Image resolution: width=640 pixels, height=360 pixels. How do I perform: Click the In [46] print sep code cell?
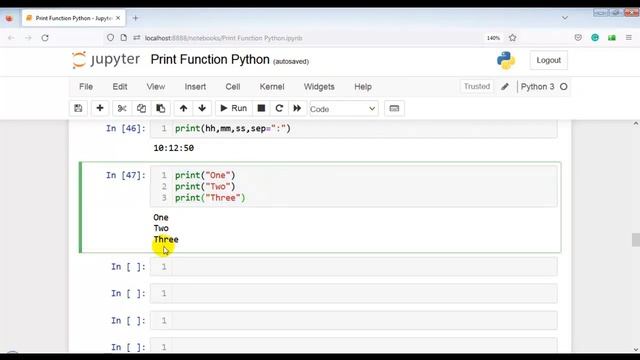click(353, 129)
